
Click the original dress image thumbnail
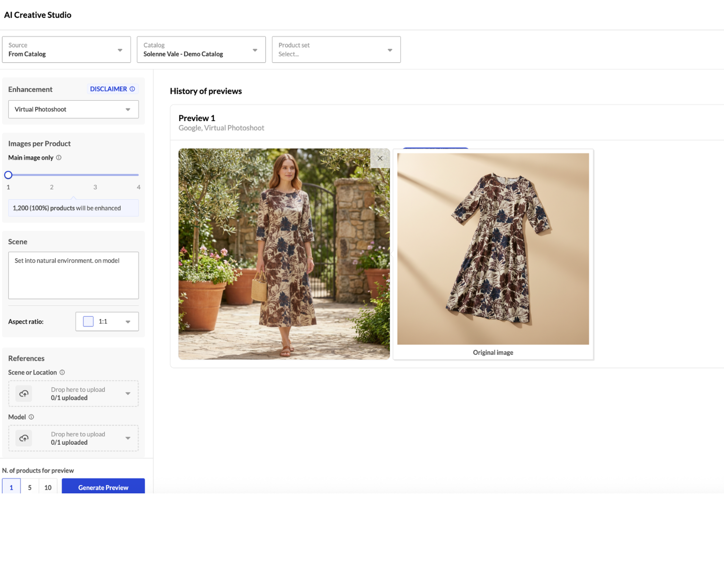click(493, 249)
